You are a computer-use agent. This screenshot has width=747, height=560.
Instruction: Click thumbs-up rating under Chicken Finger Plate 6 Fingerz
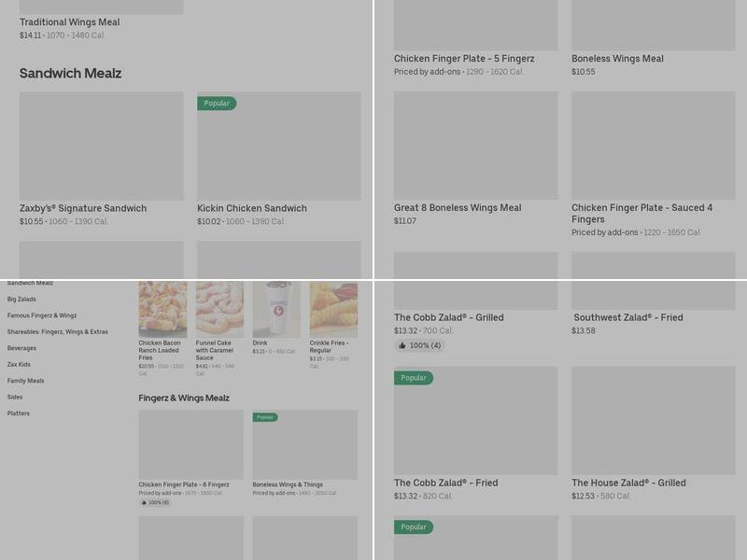click(x=155, y=502)
